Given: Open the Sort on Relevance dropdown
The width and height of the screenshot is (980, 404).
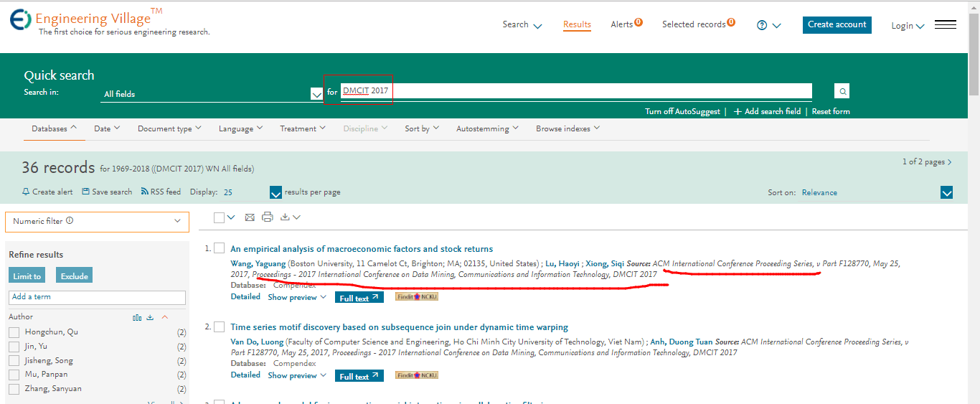Looking at the screenshot, I should (946, 192).
